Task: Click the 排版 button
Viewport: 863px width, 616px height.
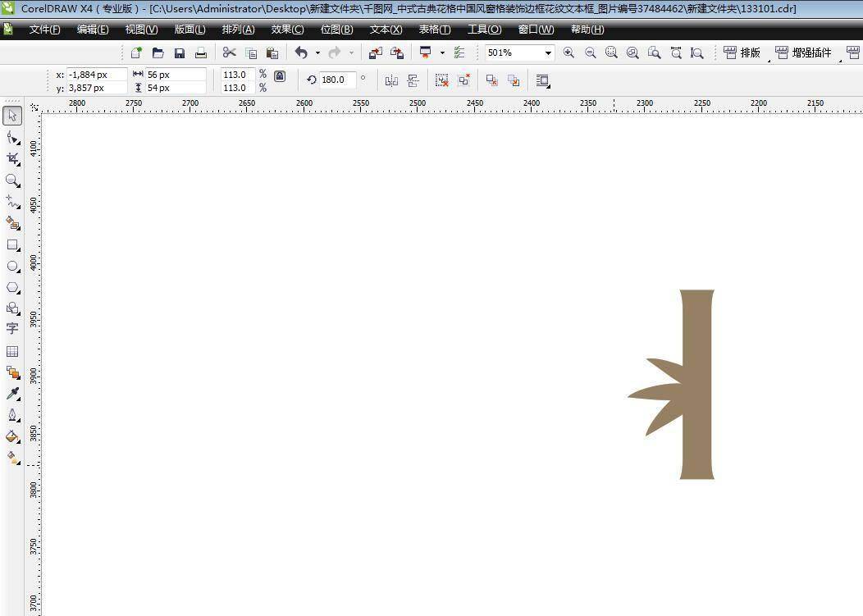Action: (742, 52)
